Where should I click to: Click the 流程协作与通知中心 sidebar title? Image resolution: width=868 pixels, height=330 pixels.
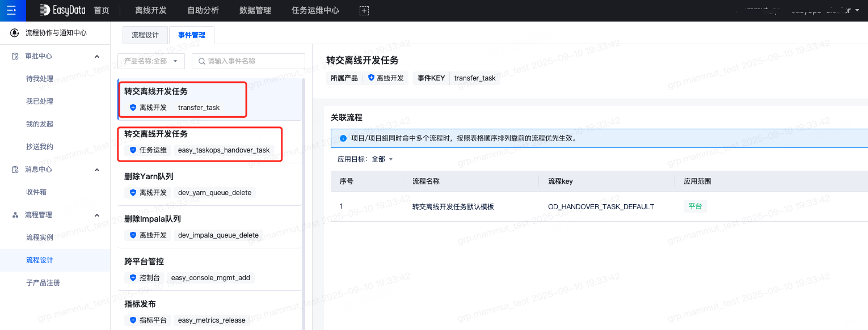[x=56, y=33]
